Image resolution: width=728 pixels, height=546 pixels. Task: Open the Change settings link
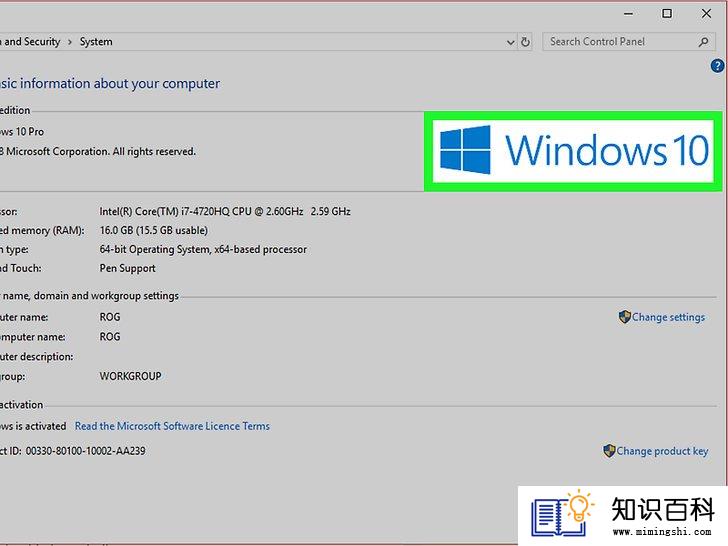pos(668,317)
